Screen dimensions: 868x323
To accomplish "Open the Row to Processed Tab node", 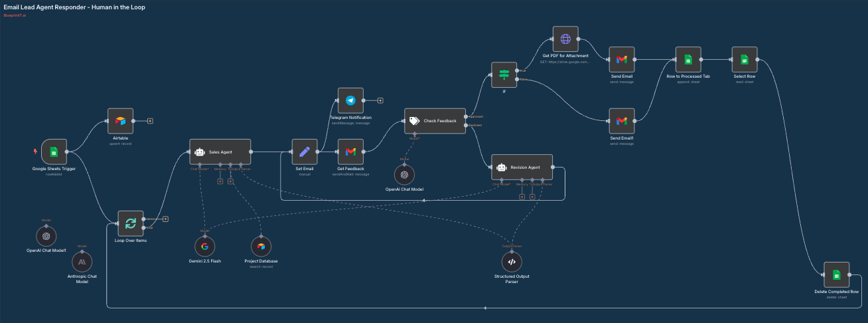I will point(688,59).
